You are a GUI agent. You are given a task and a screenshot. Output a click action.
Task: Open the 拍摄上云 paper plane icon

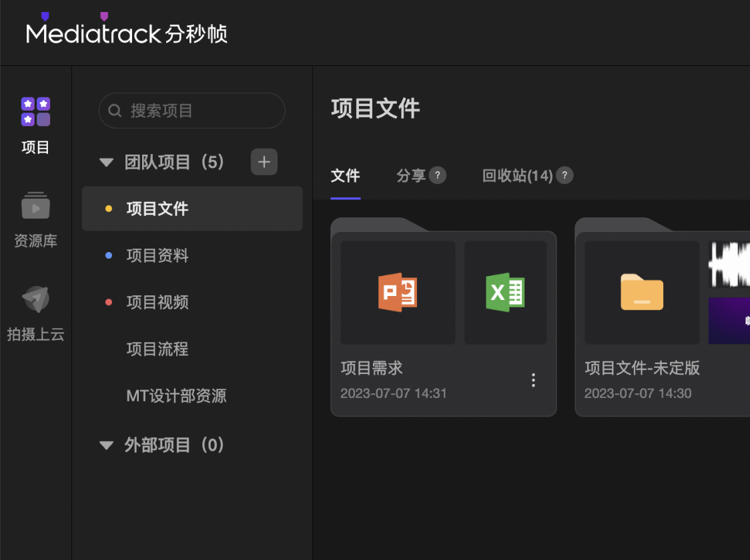tap(36, 299)
